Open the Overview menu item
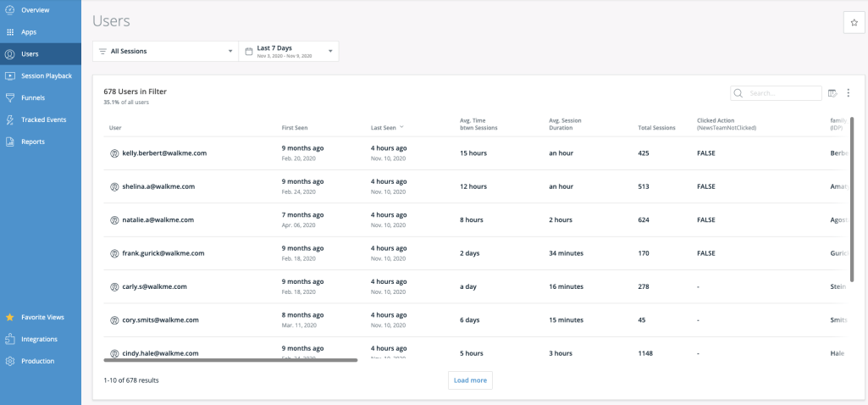Image resolution: width=868 pixels, height=405 pixels. coord(35,10)
